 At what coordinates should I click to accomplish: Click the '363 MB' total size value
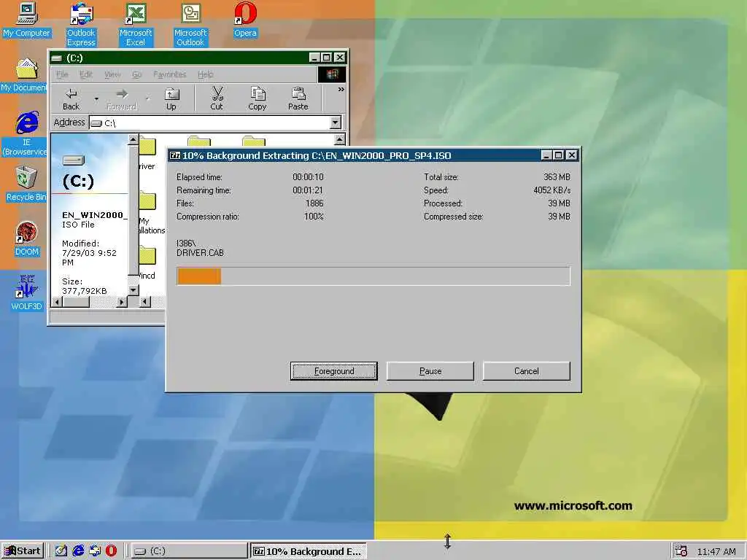557,176
